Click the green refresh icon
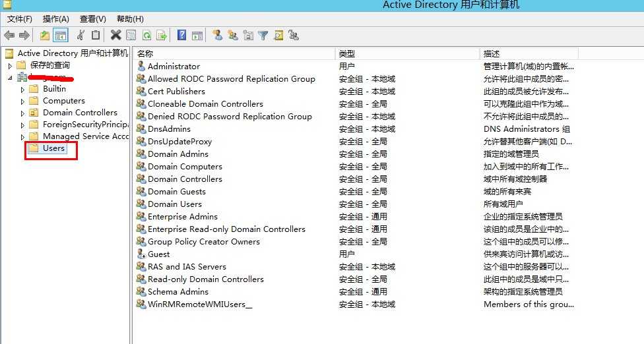This screenshot has width=644, height=344. (x=146, y=36)
